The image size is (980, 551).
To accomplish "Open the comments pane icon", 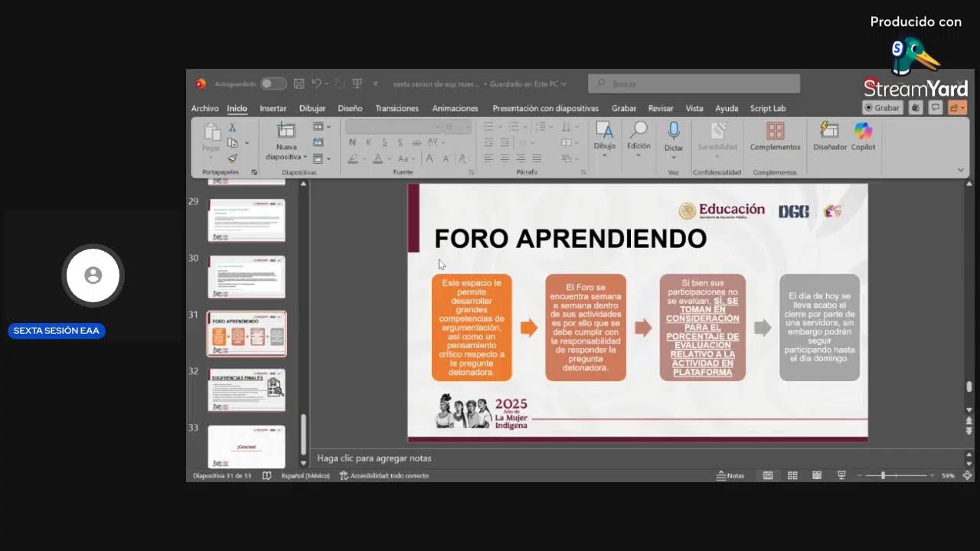I will point(936,108).
